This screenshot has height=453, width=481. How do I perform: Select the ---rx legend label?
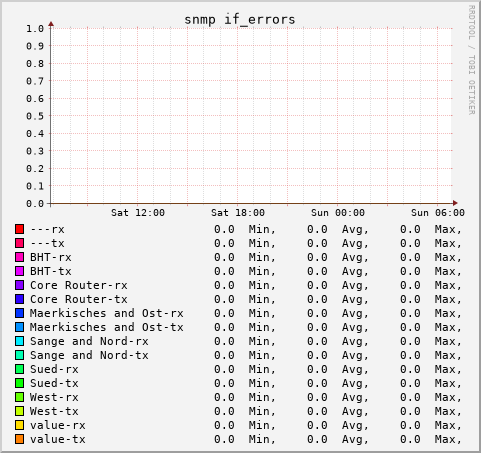point(47,229)
